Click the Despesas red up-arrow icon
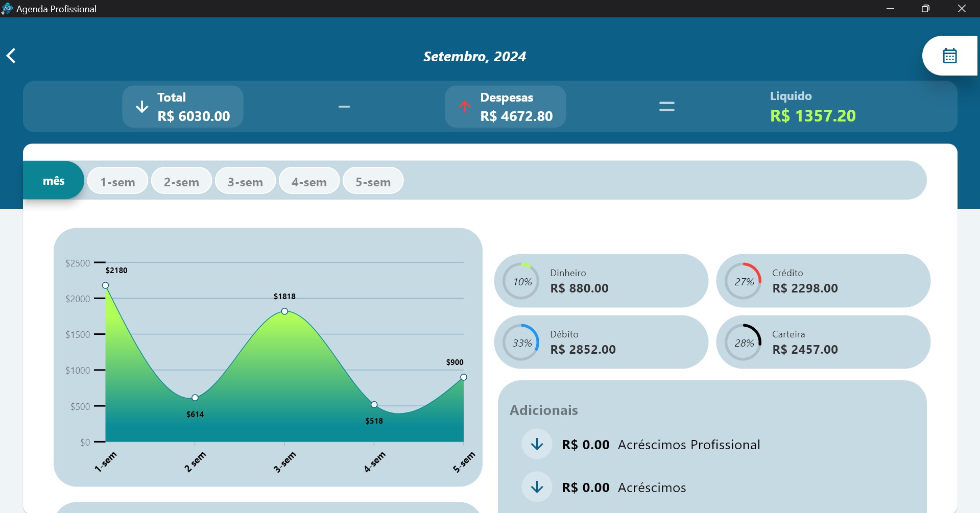 coord(464,106)
